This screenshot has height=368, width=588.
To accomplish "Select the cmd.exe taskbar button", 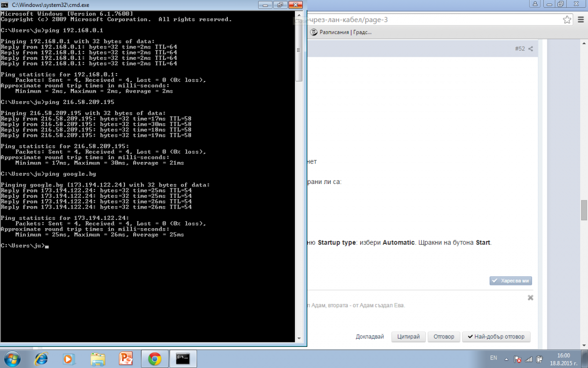I will pos(183,359).
